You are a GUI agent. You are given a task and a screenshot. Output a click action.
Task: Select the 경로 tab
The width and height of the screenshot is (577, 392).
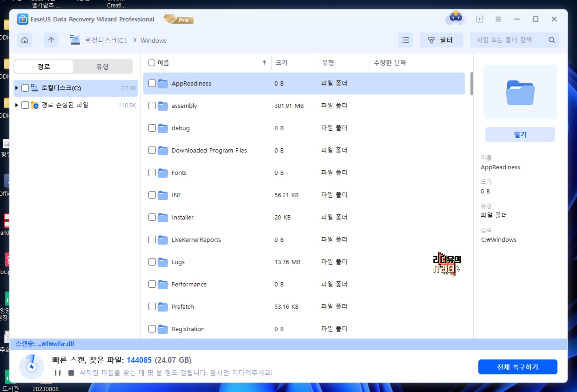click(x=44, y=66)
